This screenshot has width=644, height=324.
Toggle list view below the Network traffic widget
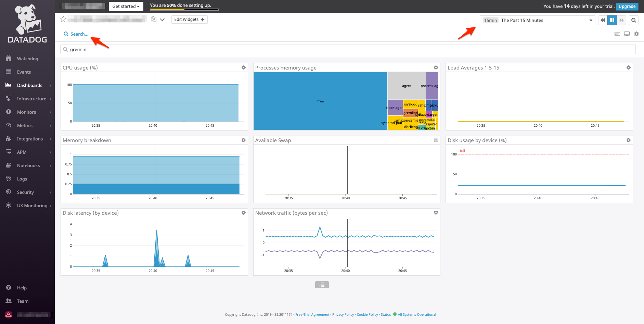[321, 284]
